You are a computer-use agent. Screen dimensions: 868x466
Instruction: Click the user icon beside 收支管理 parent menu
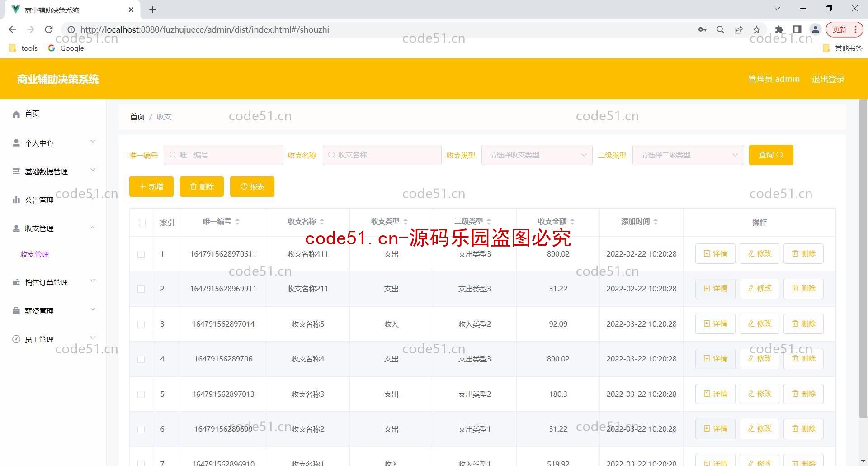tap(16, 228)
